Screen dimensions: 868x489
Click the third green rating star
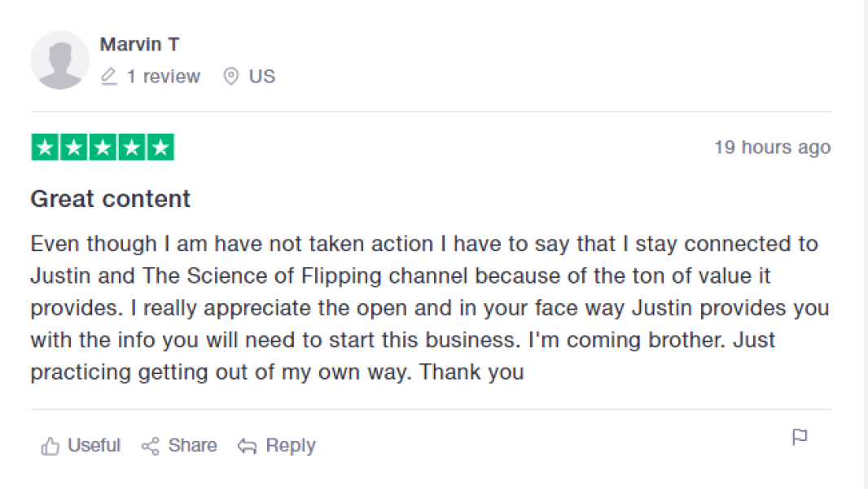point(103,148)
